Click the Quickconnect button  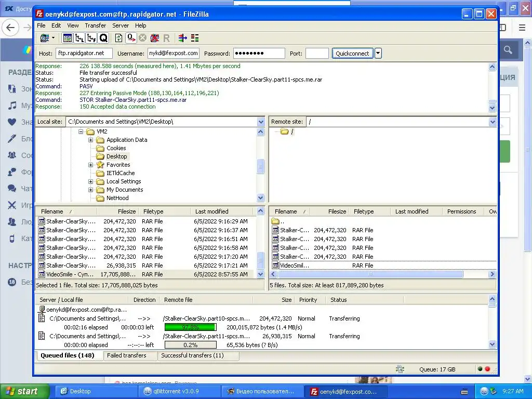[352, 54]
